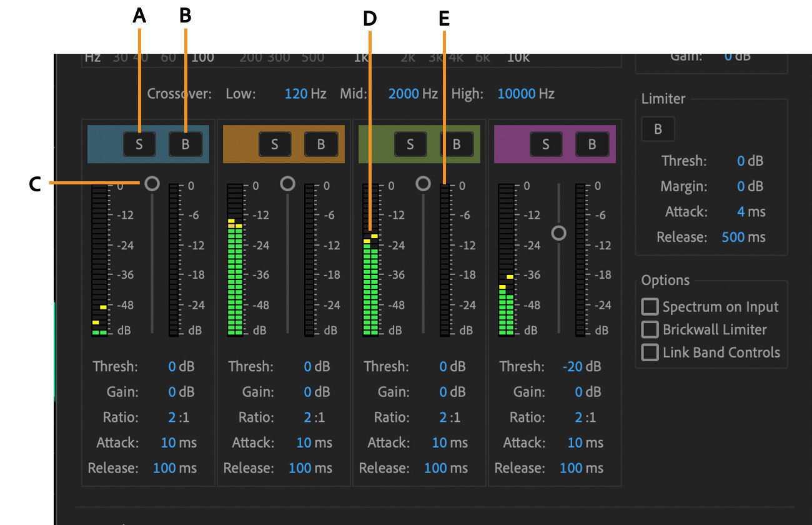Change the first band's Threshold value

(173, 366)
